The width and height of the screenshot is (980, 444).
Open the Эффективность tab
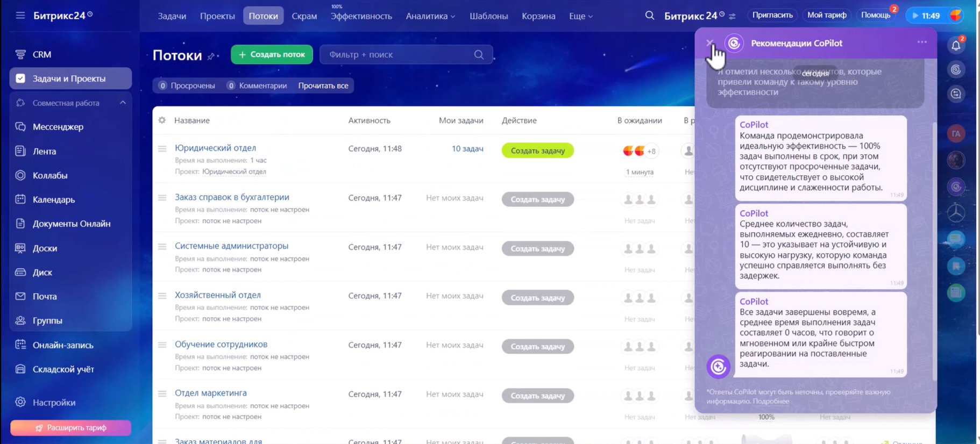click(361, 16)
